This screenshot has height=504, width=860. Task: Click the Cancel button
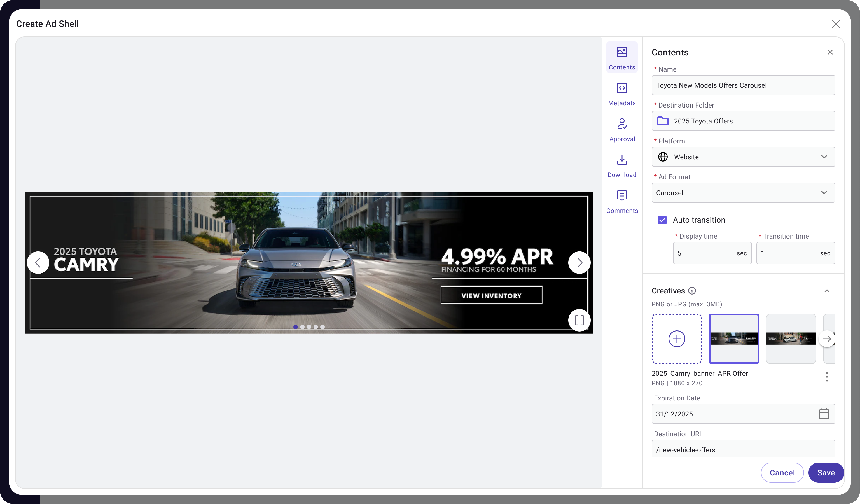click(782, 472)
